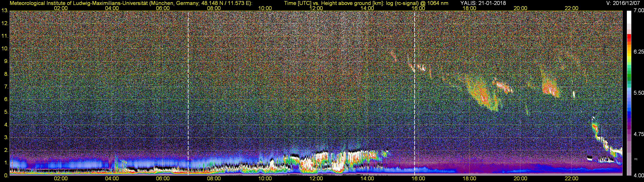The image size is (644, 182).
Task: Click the 7.00 value on the color scale
Action: pos(639,10)
